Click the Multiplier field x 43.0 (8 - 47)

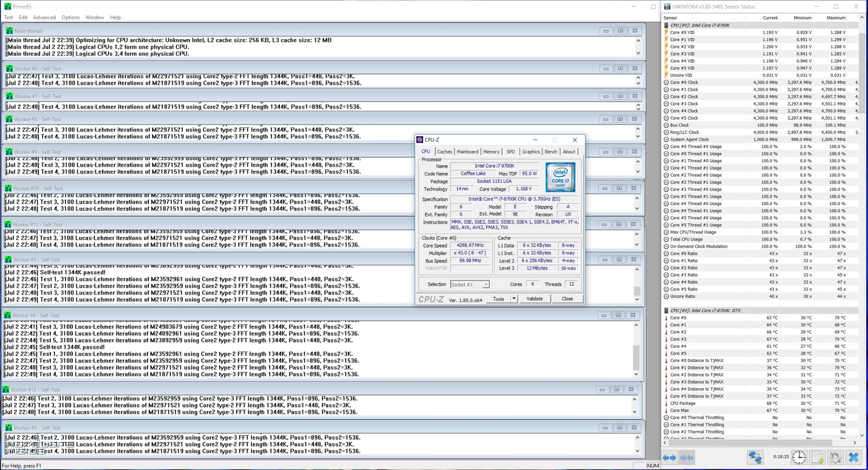click(470, 253)
